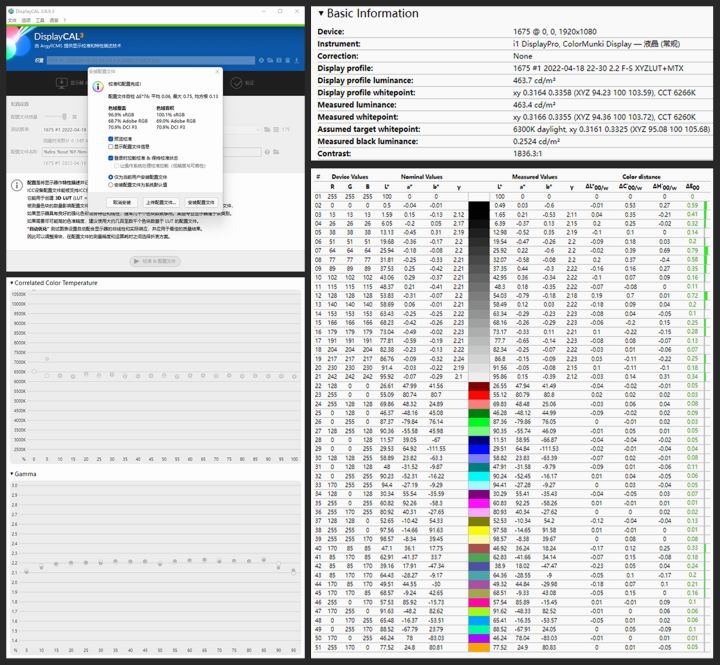Select install profile as system default
This screenshot has width=720, height=665.
click(111, 185)
